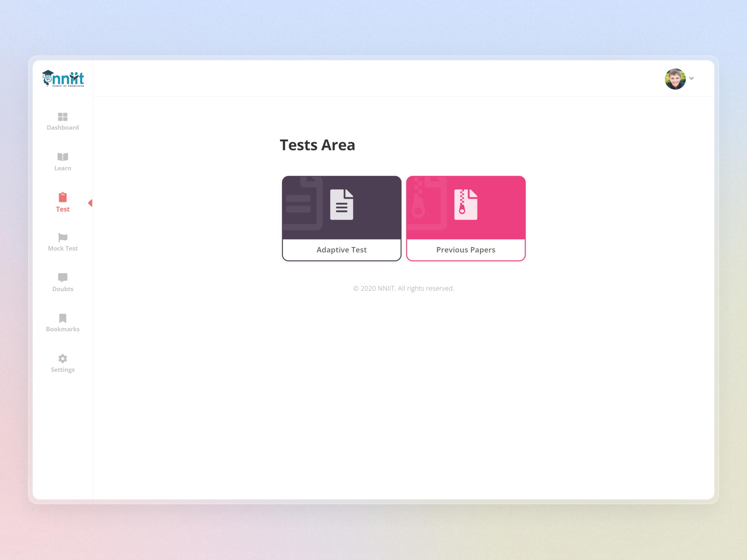This screenshot has width=747, height=560.
Task: Select the Doubts menu entry
Action: pos(63,289)
